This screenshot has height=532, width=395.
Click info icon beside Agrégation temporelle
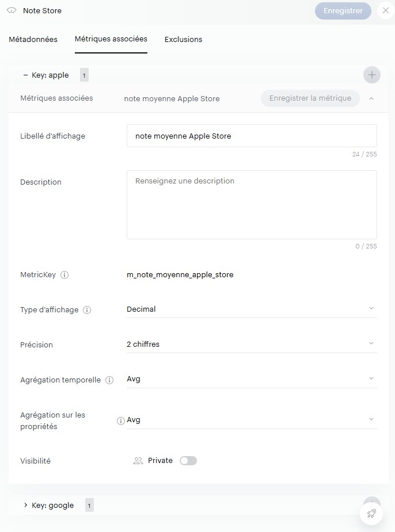[109, 380]
